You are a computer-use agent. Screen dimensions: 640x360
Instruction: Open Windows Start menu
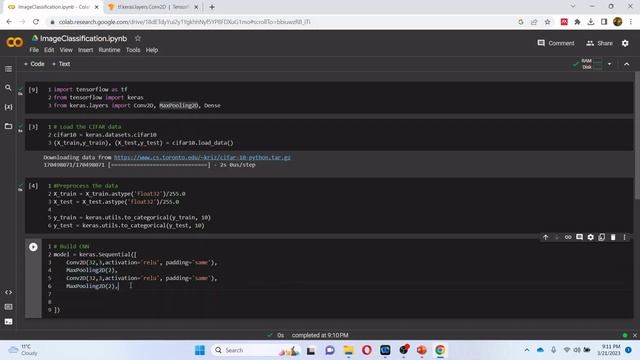coord(200,350)
